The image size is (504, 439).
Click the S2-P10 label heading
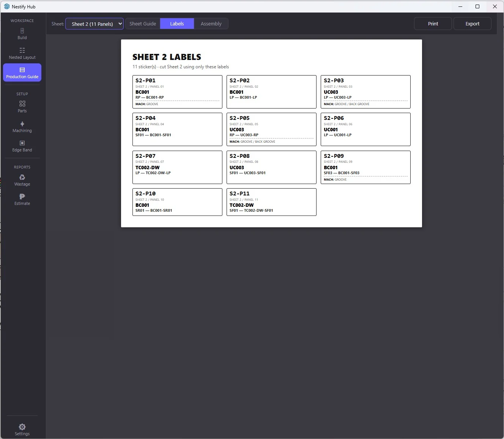pyautogui.click(x=145, y=194)
